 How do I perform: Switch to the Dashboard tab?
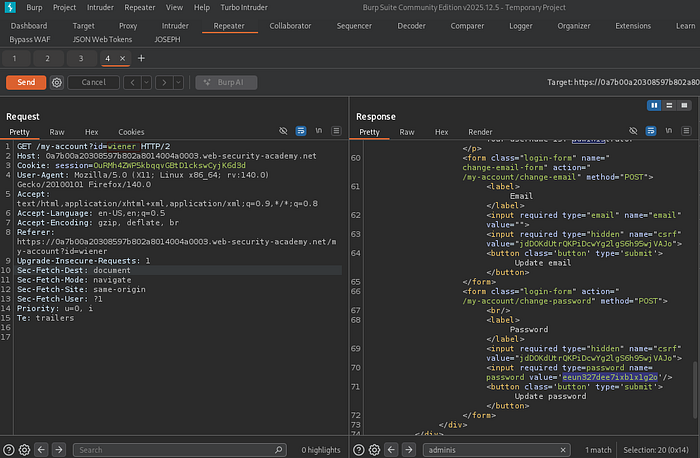point(29,26)
